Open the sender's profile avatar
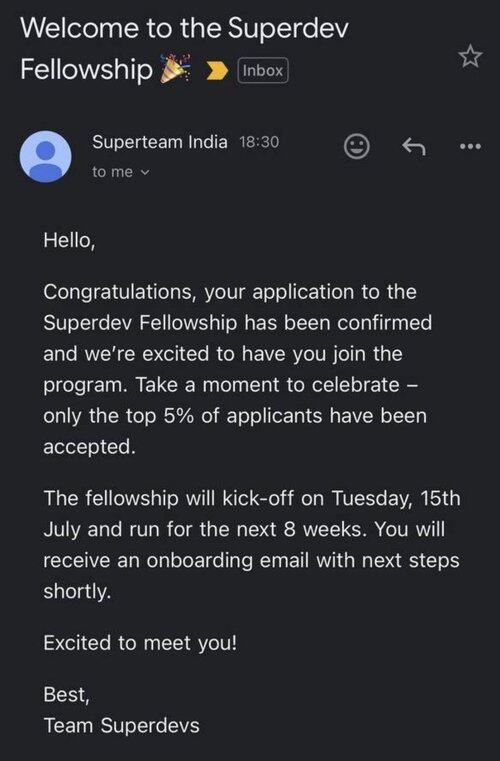 click(46, 156)
